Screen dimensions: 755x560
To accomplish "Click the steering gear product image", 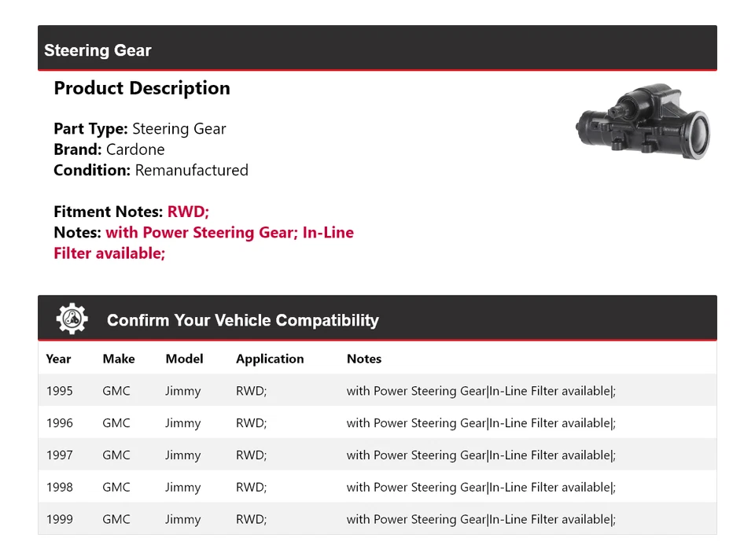I will point(643,124).
